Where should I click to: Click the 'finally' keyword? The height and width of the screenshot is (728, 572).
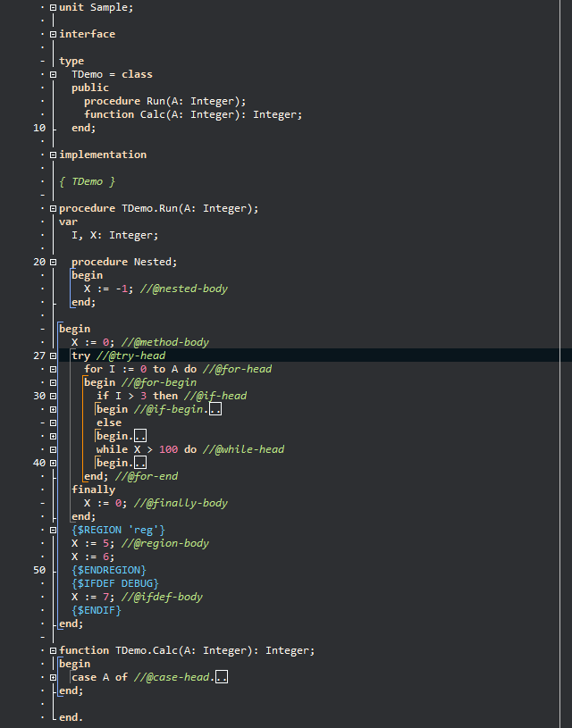pos(94,490)
